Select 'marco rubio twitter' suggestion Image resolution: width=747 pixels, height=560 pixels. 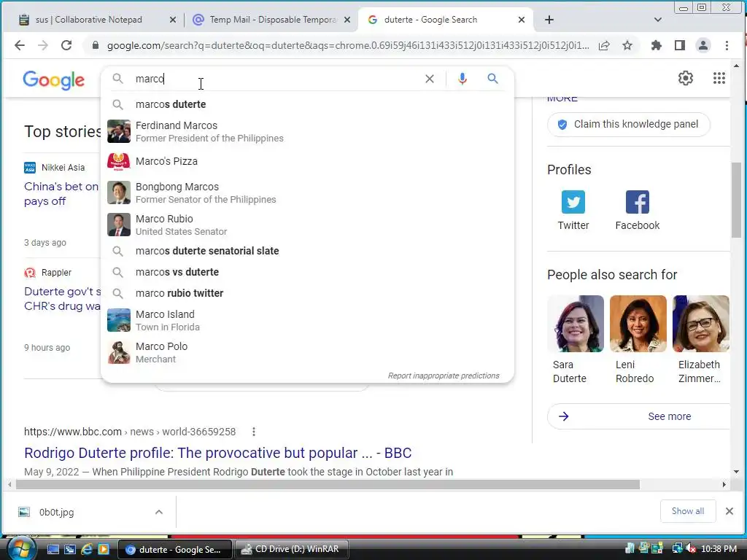[x=307, y=293]
